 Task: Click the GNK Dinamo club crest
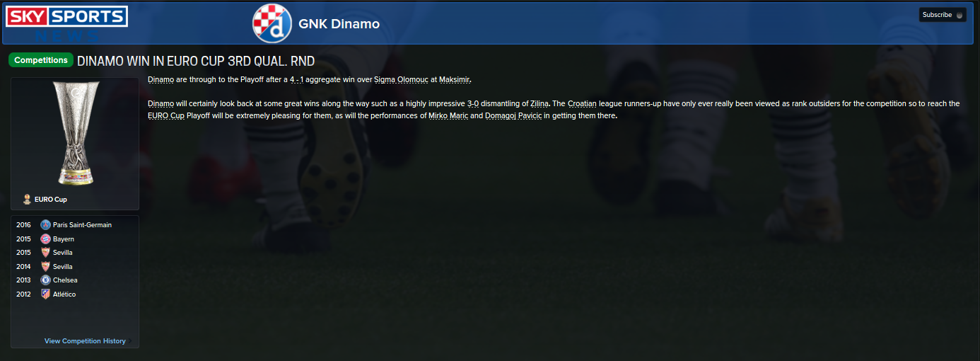(272, 23)
